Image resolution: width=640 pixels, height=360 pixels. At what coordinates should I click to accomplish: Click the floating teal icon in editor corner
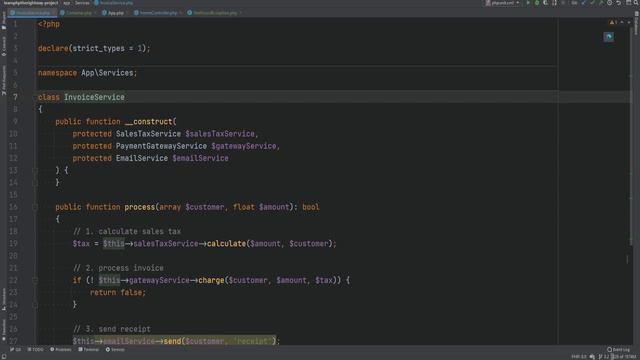coord(609,37)
